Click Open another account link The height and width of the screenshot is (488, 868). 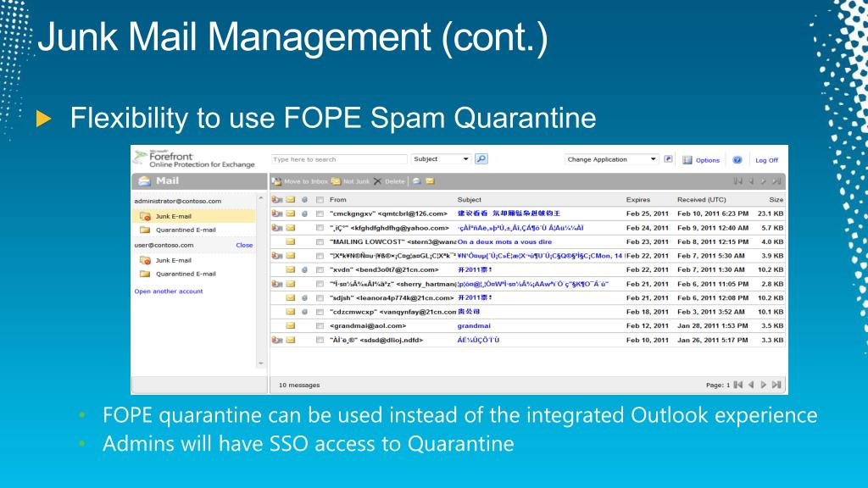tap(169, 291)
